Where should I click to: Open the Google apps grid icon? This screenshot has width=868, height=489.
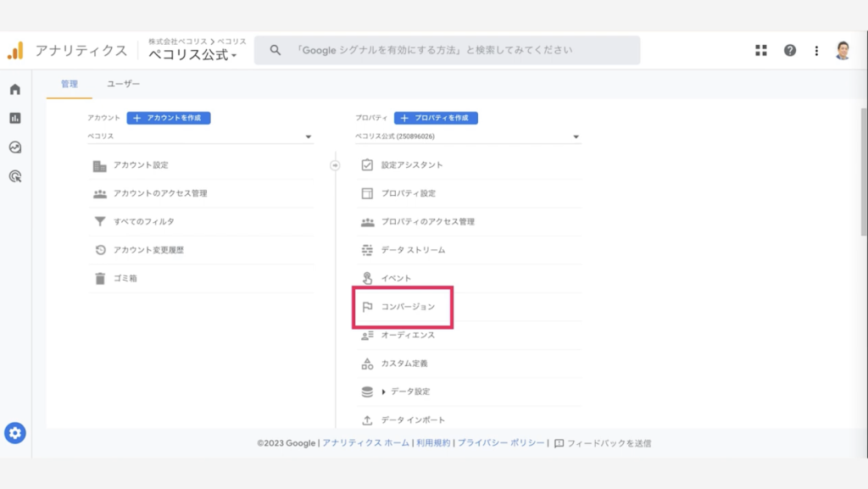(761, 50)
